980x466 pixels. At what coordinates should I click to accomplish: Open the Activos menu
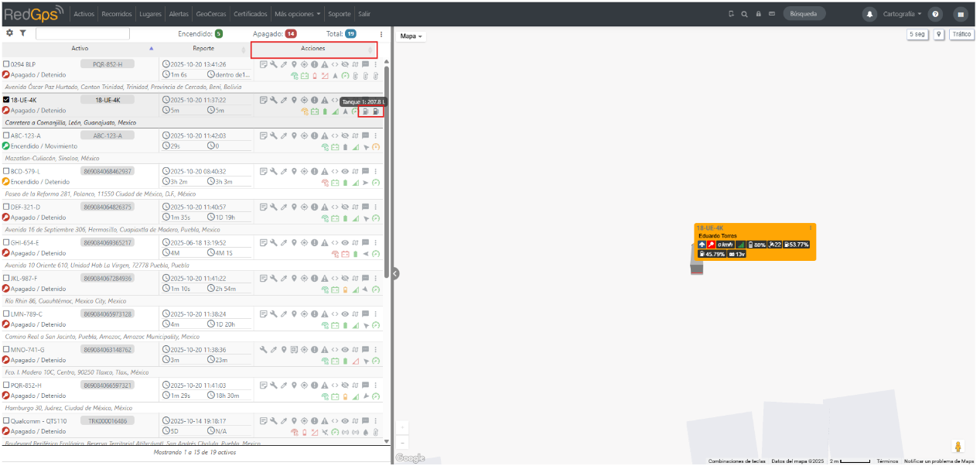pos(84,14)
